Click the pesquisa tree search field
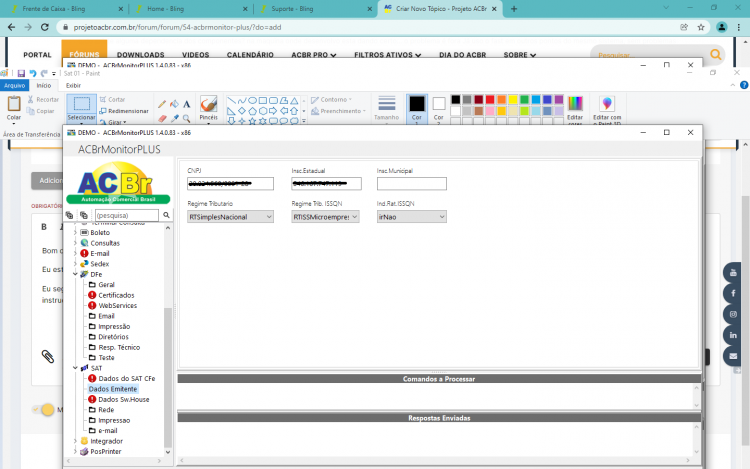Viewport: 750px width, 469px height. click(126, 215)
